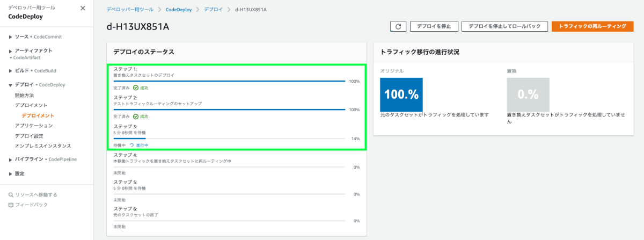The height and width of the screenshot is (240, 644).
Task: Click the blue 100% original traffic box
Action: tap(401, 94)
